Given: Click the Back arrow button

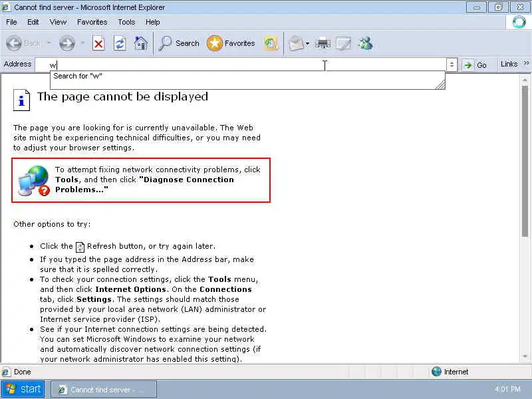Looking at the screenshot, I should pyautogui.click(x=14, y=43).
